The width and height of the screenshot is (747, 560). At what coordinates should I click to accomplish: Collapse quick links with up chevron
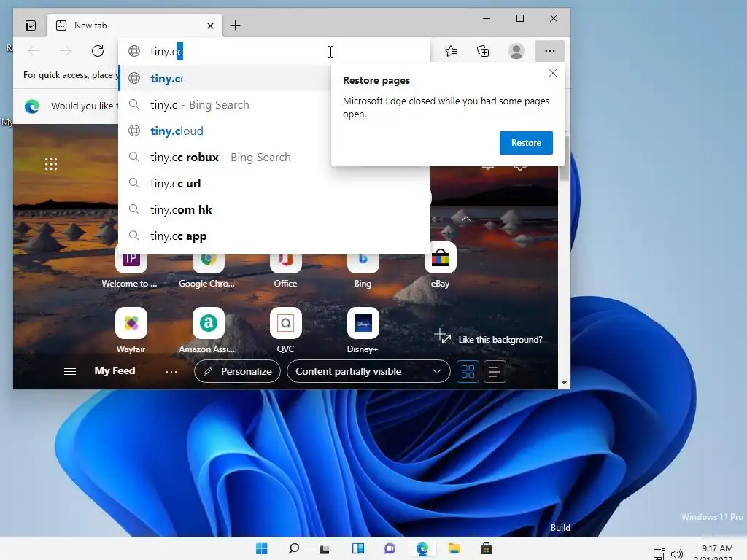(466, 219)
